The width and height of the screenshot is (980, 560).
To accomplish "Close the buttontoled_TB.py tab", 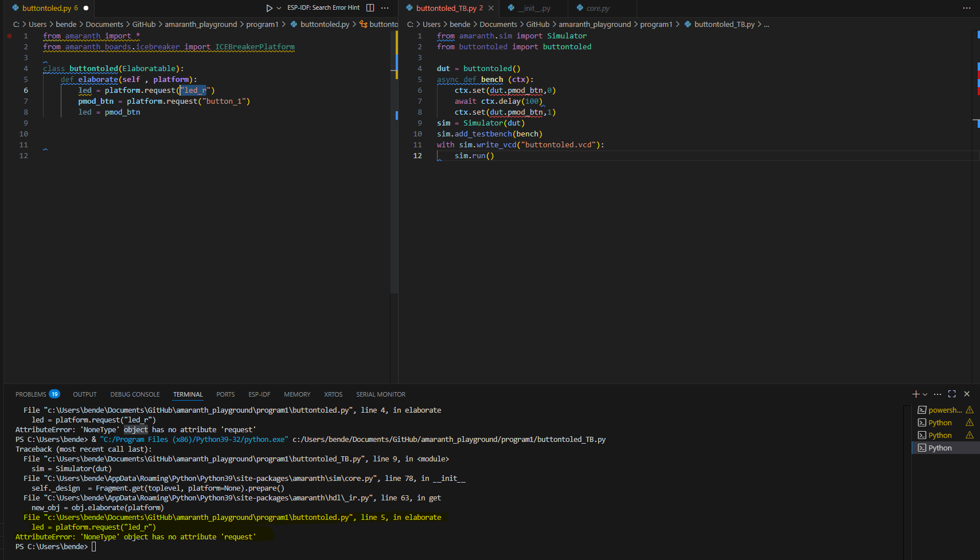I will click(491, 8).
